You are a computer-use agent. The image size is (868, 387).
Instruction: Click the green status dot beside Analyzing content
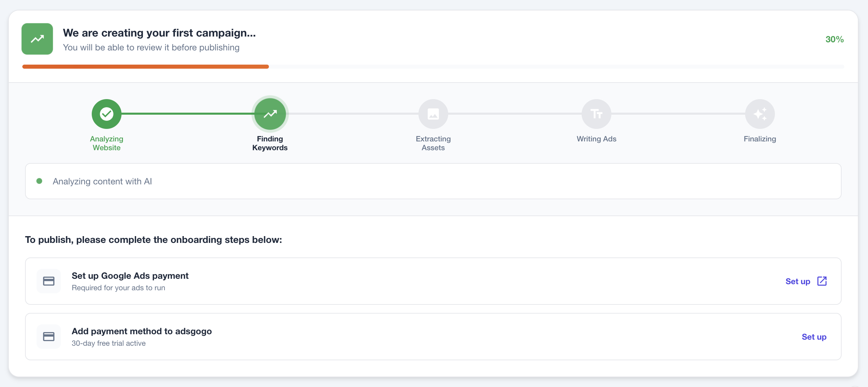click(x=40, y=181)
